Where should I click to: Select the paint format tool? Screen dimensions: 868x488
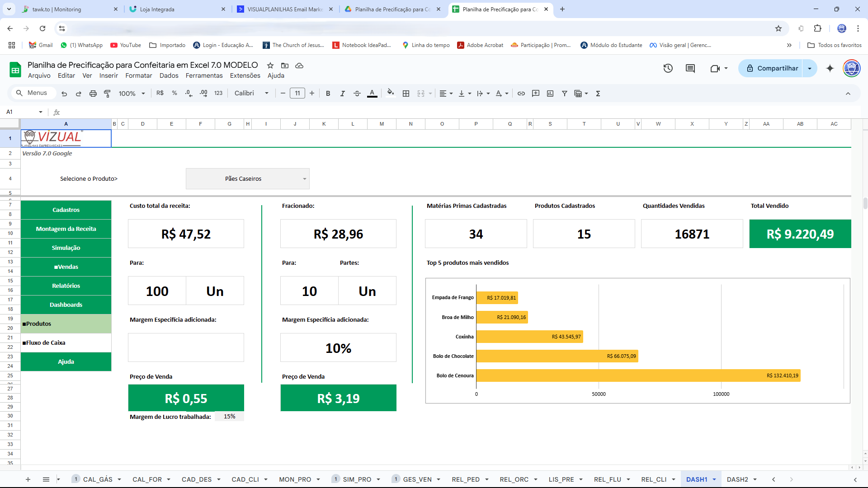pos(107,94)
